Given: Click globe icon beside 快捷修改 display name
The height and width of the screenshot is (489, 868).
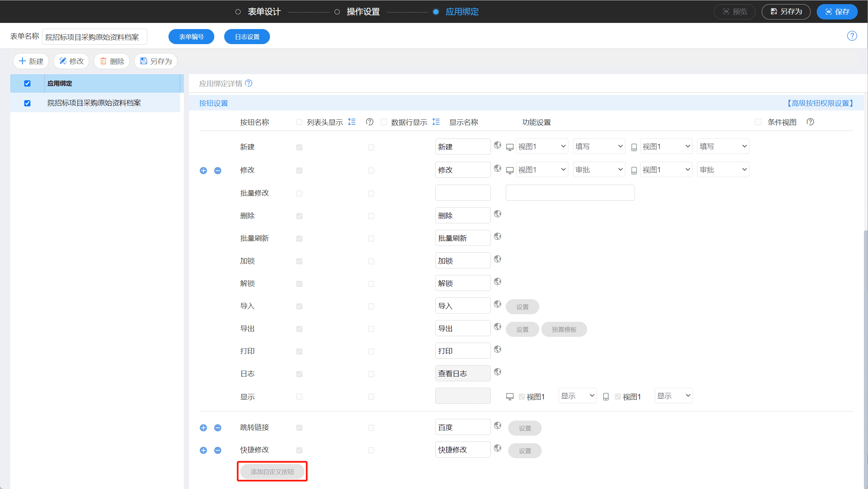Looking at the screenshot, I should 498,448.
